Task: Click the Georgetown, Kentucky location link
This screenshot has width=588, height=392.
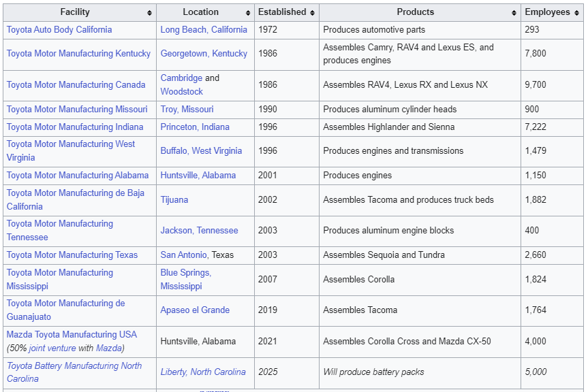Action: [204, 54]
